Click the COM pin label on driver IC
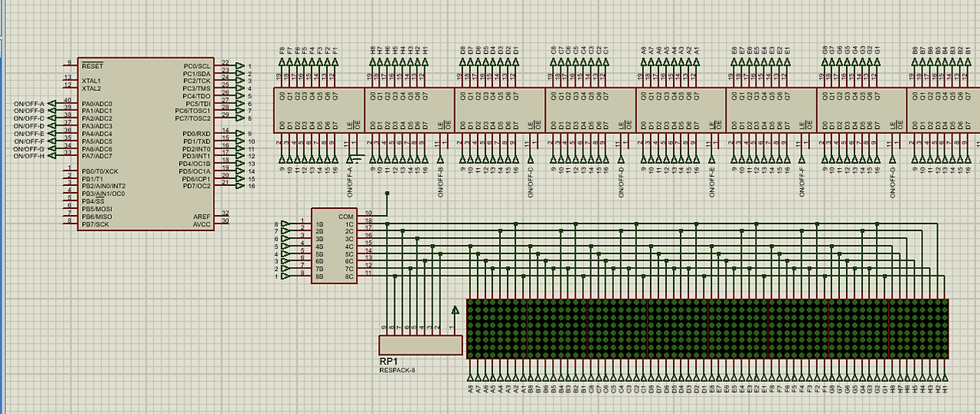 [x=346, y=217]
